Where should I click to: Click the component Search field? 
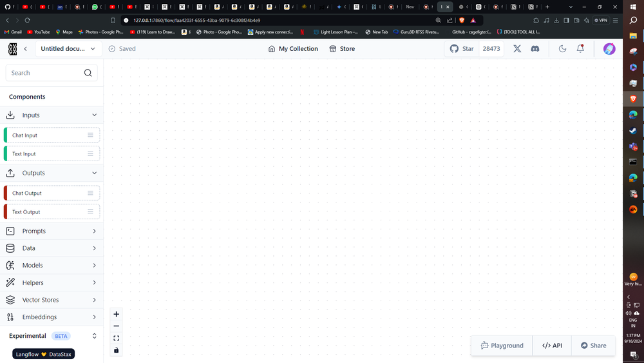[46, 73]
